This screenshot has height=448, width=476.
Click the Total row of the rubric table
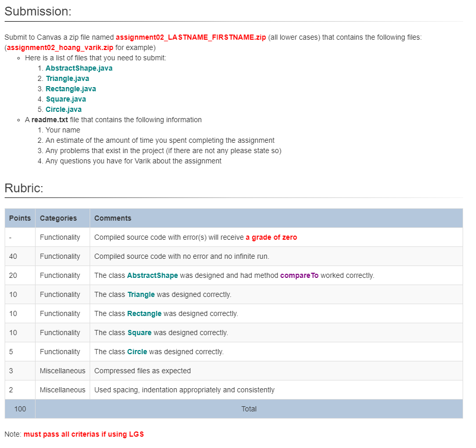click(x=249, y=409)
